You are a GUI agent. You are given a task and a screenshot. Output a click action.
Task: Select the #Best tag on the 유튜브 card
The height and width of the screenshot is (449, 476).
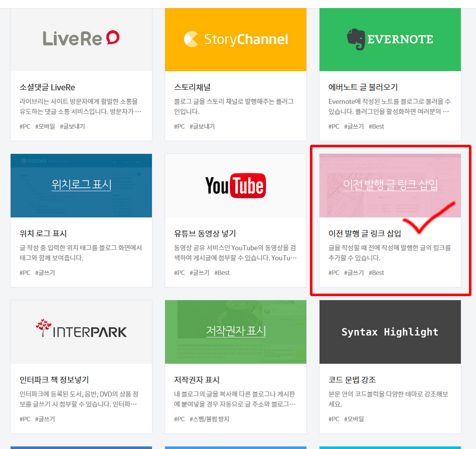click(222, 272)
